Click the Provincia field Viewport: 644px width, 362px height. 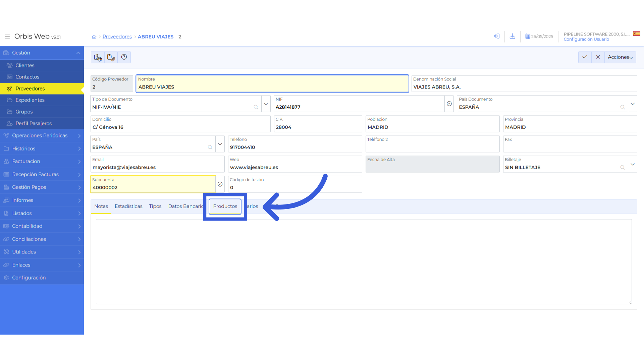[x=570, y=124]
